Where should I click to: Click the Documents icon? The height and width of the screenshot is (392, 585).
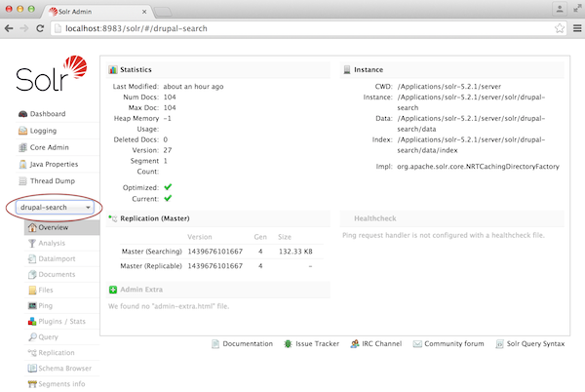32,274
